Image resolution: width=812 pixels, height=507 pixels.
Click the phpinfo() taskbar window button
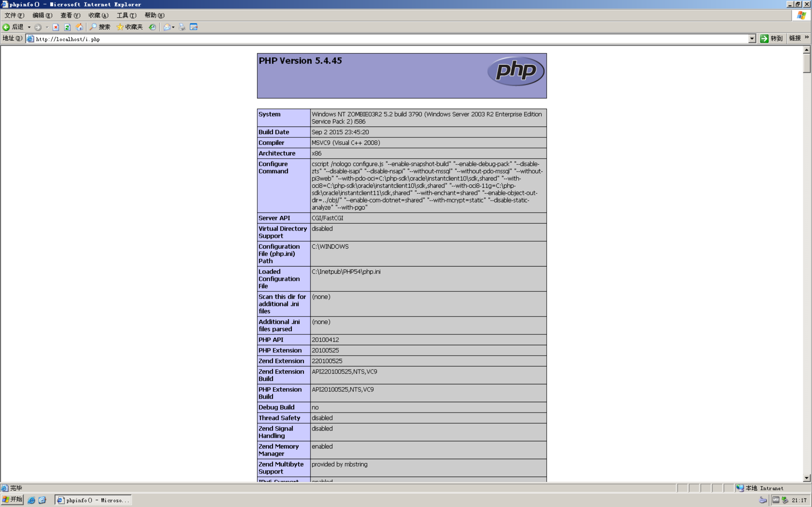[93, 500]
